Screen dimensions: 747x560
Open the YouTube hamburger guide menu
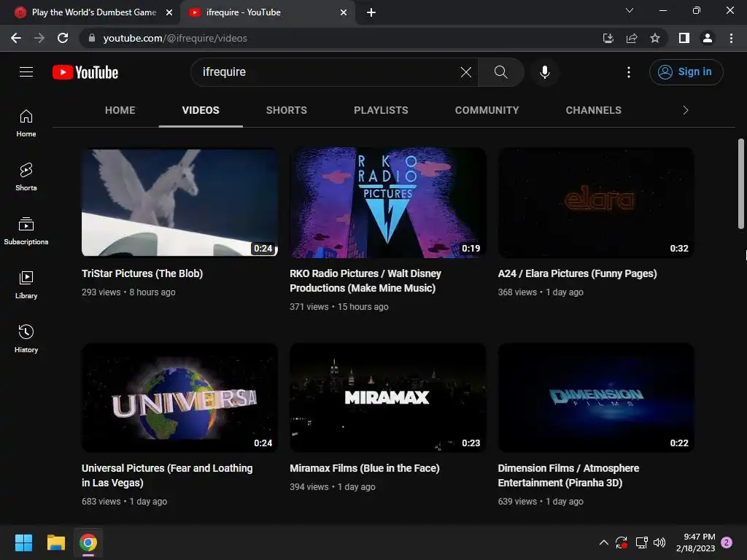26,72
